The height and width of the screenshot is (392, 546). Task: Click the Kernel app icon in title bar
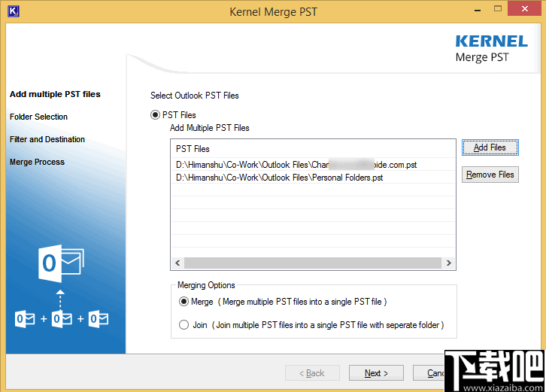[14, 11]
